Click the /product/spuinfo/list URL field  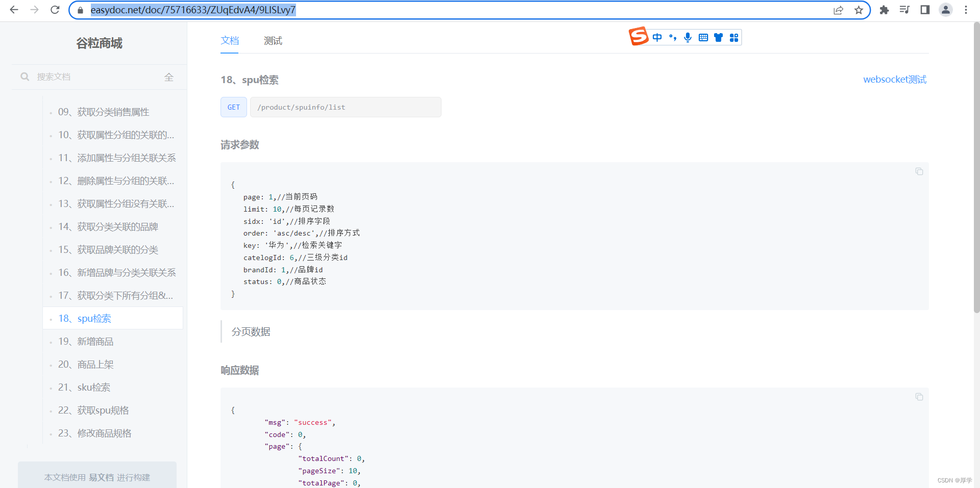pos(346,107)
